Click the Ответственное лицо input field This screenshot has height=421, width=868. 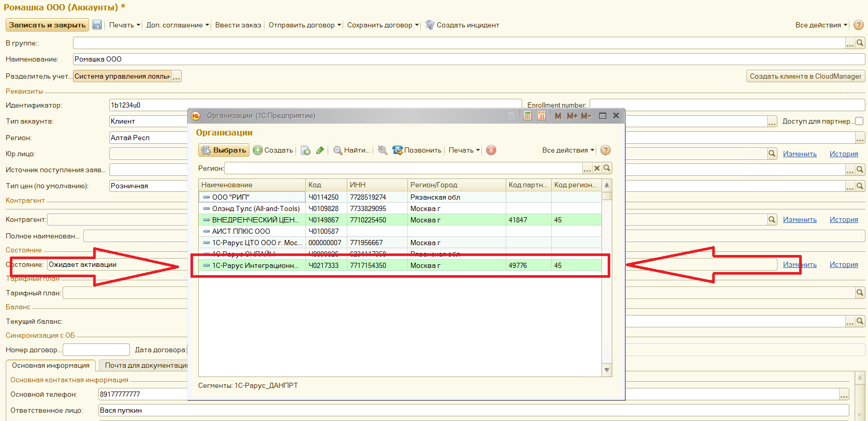474,410
